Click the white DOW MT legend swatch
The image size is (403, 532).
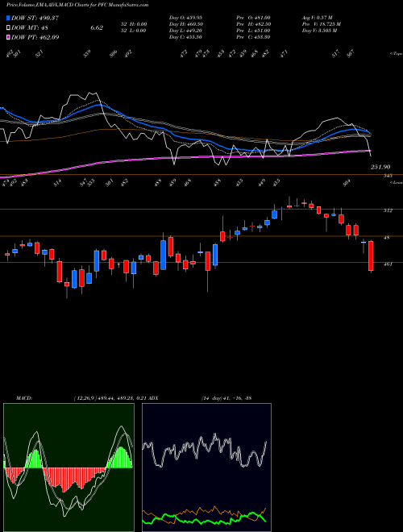(8, 27)
